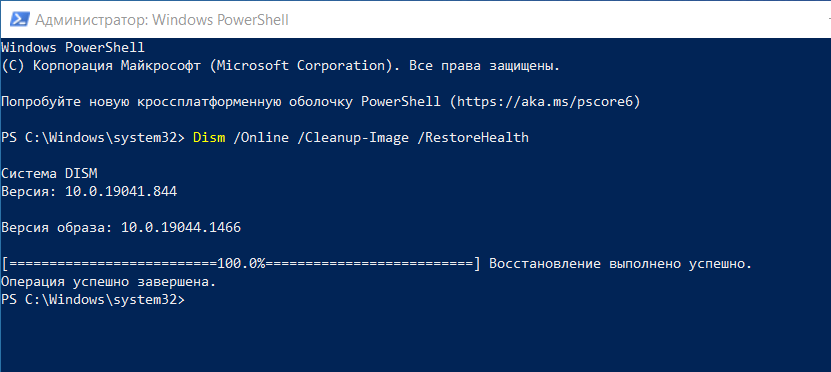Viewport: 831px width, 372px height.
Task: Click the PowerShell icon in title bar
Action: 20,19
